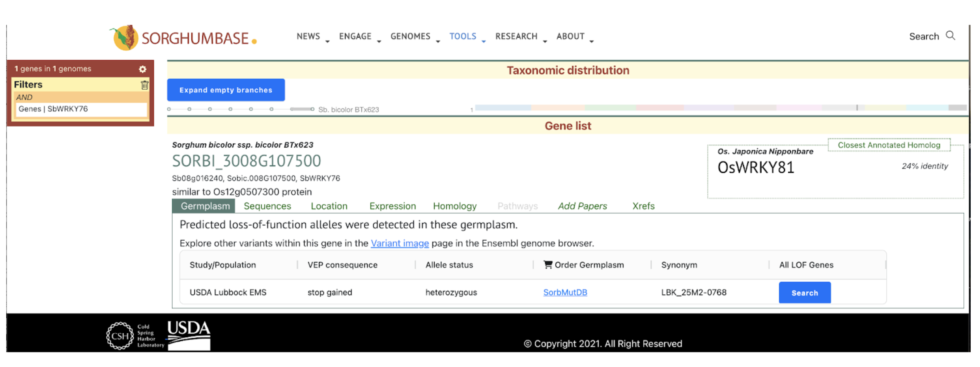Follow the SorbMutDB link
Viewport: 980px width, 367px height.
[565, 292]
